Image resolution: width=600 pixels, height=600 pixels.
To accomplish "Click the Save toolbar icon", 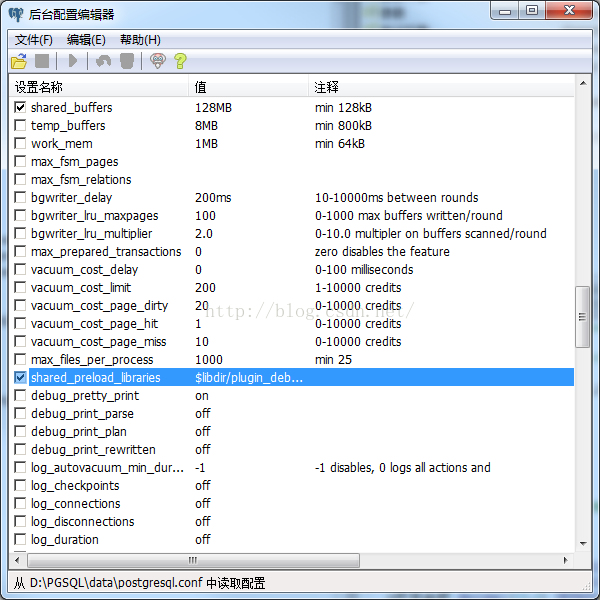I will tap(42, 61).
